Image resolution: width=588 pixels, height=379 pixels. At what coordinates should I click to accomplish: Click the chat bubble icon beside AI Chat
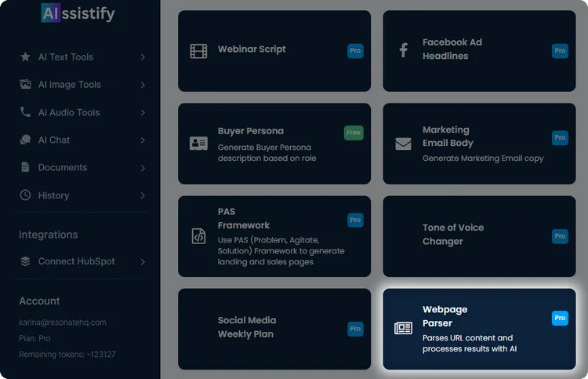pyautogui.click(x=25, y=140)
